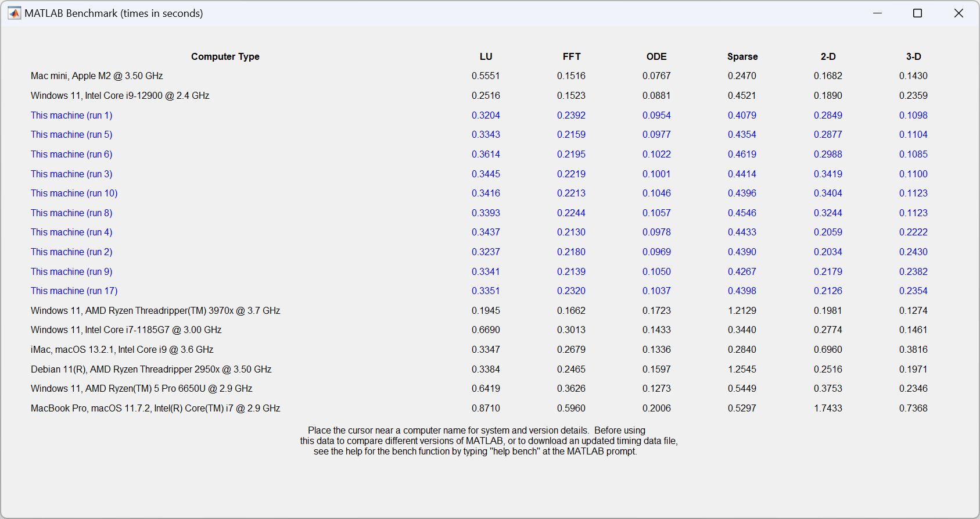Screen dimensions: 980x519
Task: Click Sparse value 1.2129 in Threadripper 3970x row
Action: tap(742, 310)
